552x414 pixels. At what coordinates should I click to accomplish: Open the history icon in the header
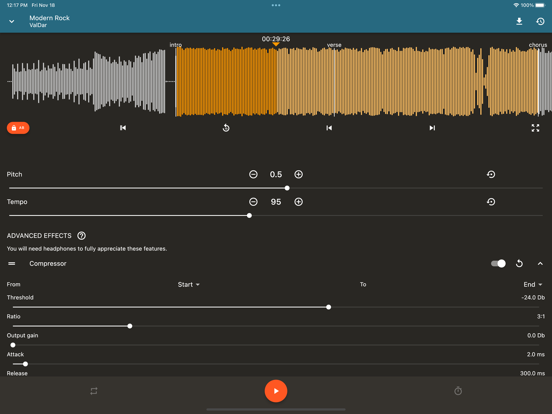click(x=540, y=21)
